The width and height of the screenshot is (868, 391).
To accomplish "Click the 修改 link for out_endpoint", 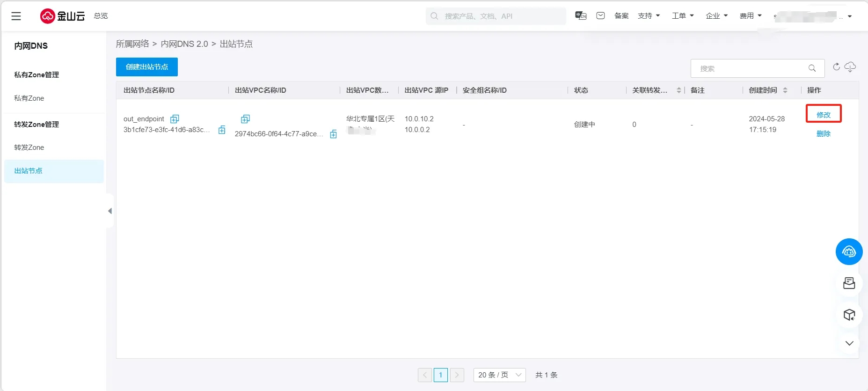I will [823, 115].
